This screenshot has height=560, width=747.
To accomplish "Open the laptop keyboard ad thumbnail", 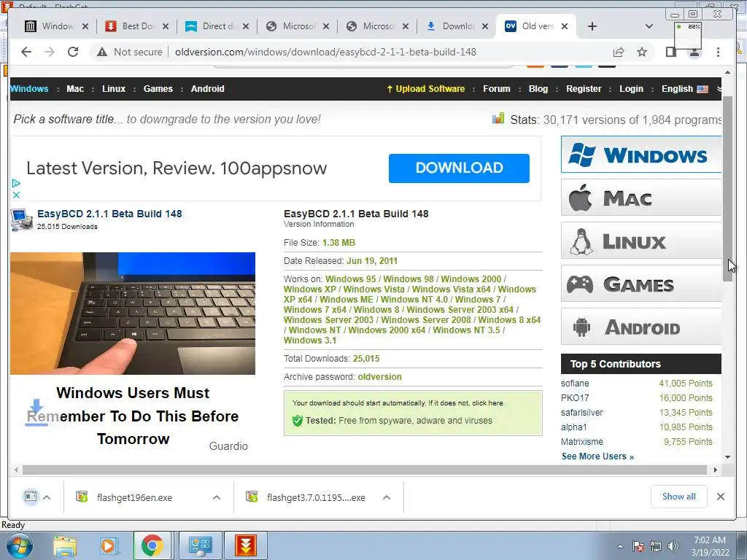I will point(133,314).
